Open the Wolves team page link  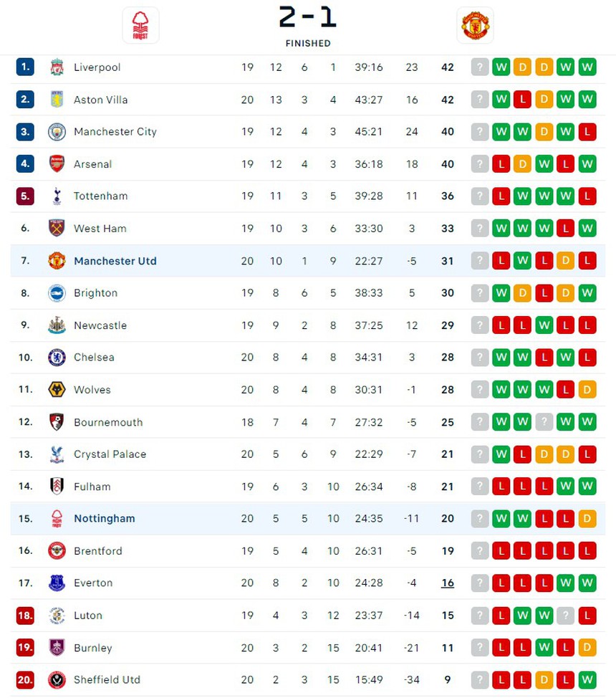point(92,390)
